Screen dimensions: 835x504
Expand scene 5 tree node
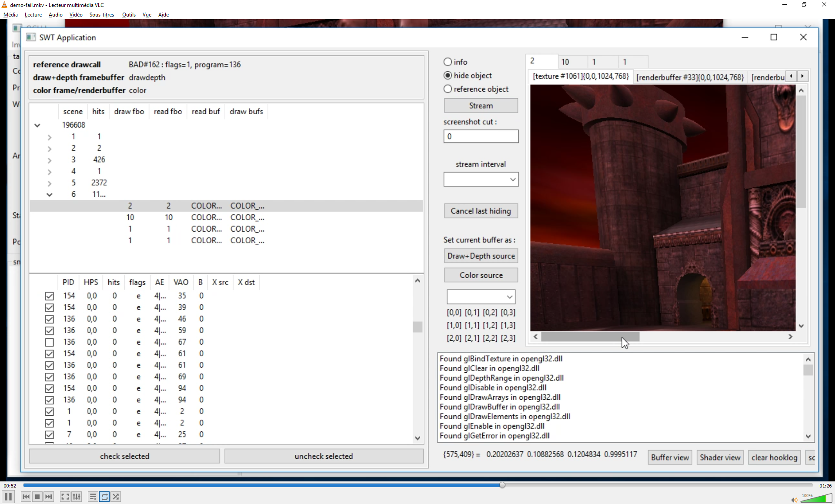click(x=50, y=183)
